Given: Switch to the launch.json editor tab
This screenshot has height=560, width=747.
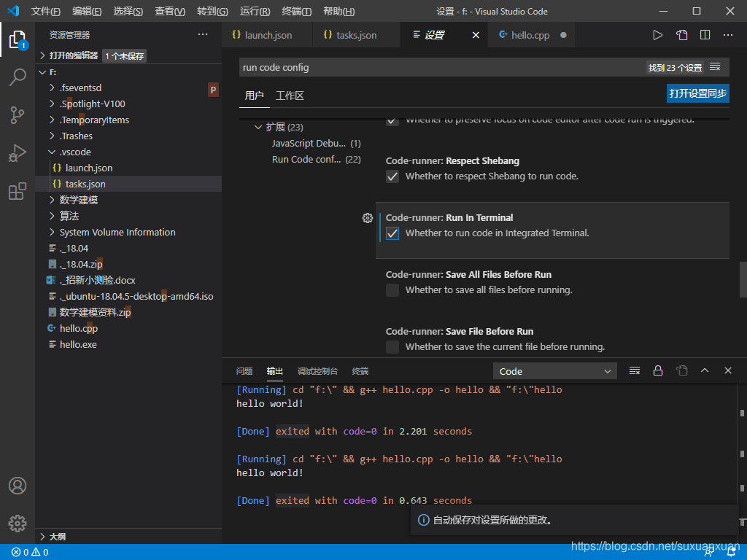Looking at the screenshot, I should [x=267, y=35].
